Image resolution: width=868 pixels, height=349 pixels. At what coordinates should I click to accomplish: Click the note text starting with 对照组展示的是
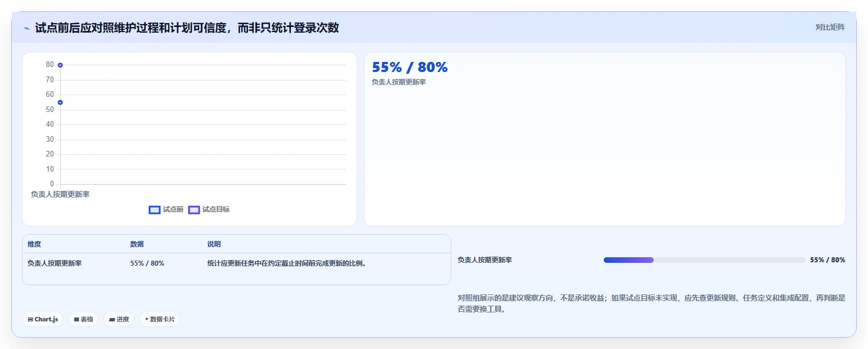tap(651, 304)
